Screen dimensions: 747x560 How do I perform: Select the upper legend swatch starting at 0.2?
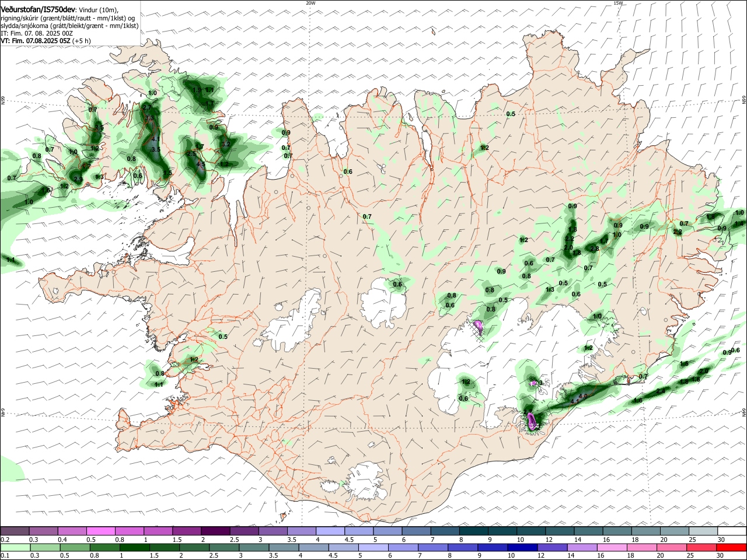[x=15, y=531]
